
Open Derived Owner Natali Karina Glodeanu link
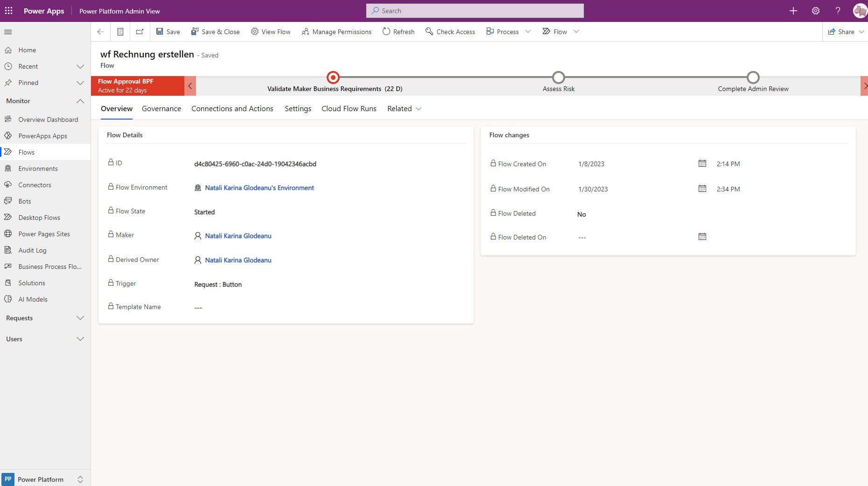point(238,260)
